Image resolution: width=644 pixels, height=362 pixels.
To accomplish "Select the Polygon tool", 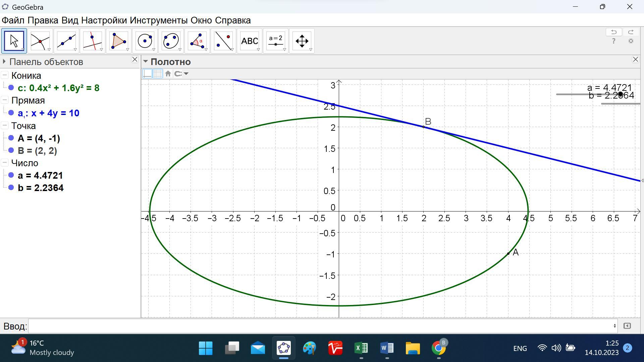I will [x=119, y=41].
